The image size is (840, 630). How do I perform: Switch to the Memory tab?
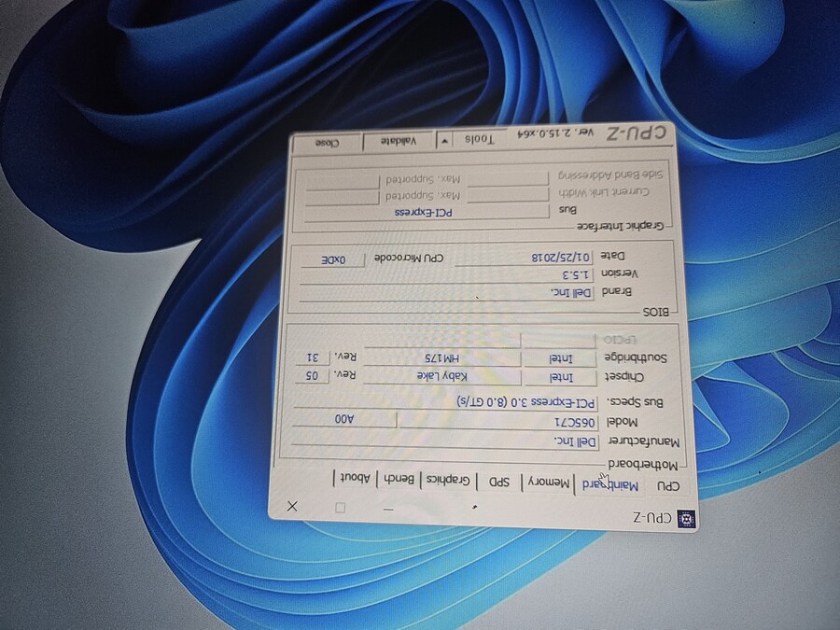point(549,483)
